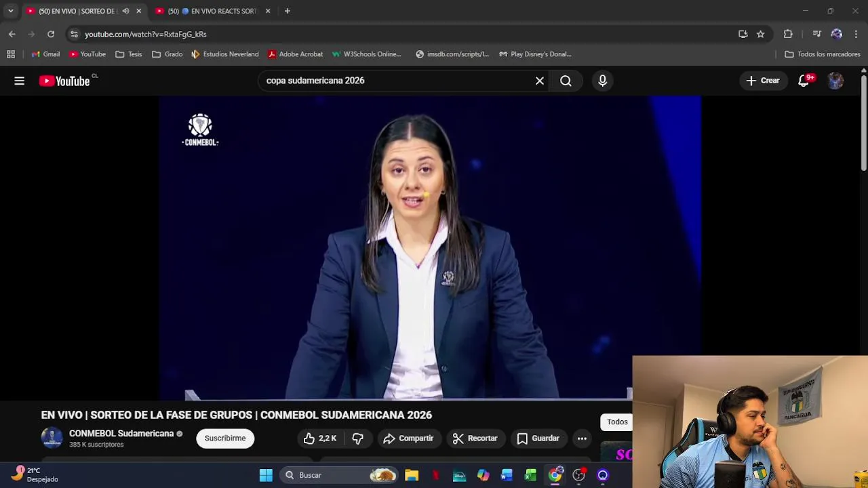The image size is (868, 488).
Task: Open the Tesis bookmarks folder
Action: pyautogui.click(x=129, y=54)
